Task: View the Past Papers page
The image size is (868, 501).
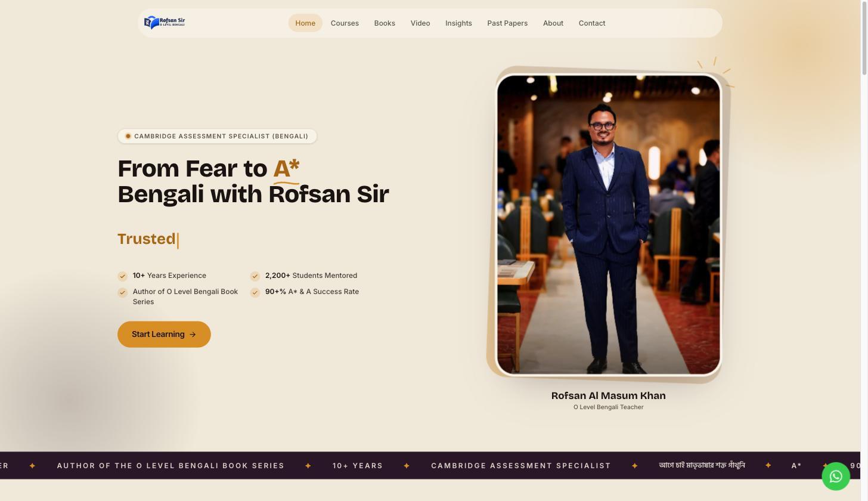Action: (507, 23)
